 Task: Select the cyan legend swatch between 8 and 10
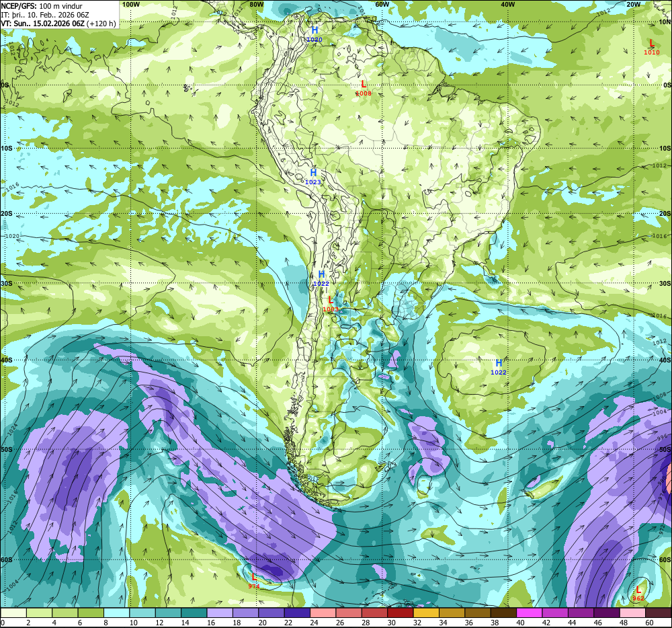[117, 613]
